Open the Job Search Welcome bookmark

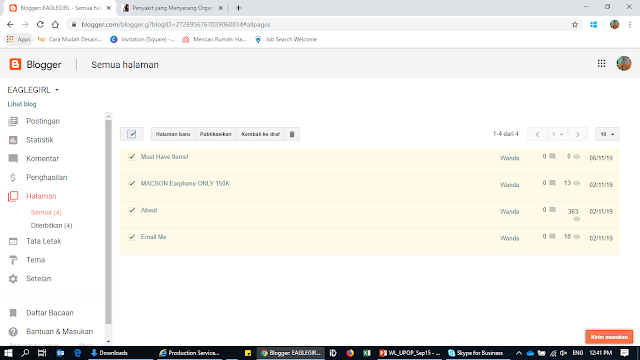click(x=286, y=40)
